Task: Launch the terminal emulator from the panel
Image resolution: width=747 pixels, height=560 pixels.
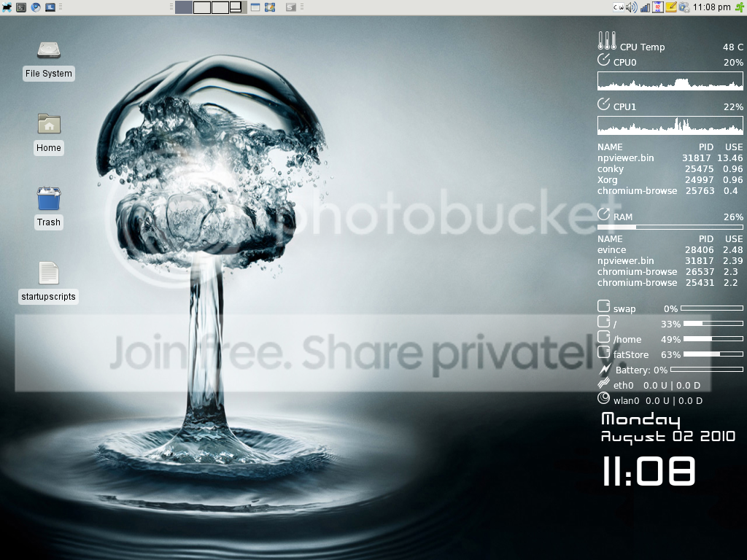Action: [21, 7]
